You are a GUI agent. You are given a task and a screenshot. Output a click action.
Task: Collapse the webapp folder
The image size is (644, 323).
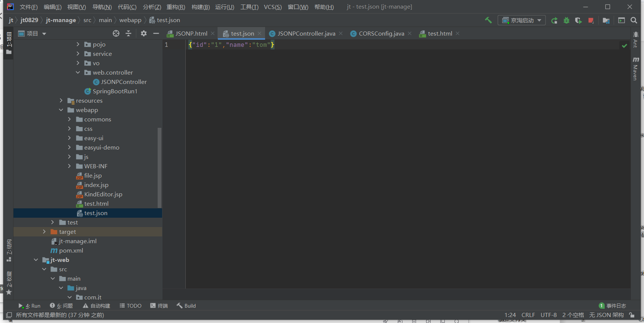pyautogui.click(x=61, y=110)
